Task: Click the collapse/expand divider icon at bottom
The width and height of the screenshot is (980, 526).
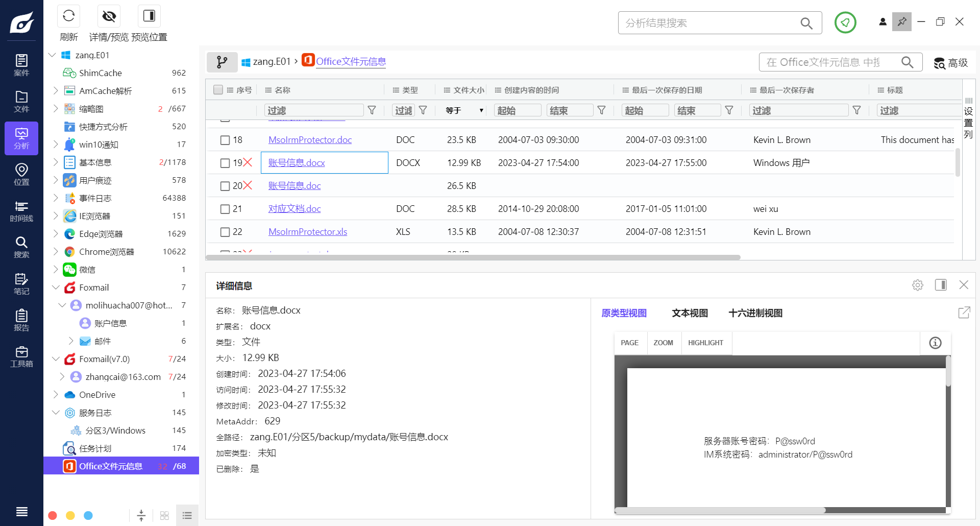Action: pyautogui.click(x=141, y=515)
